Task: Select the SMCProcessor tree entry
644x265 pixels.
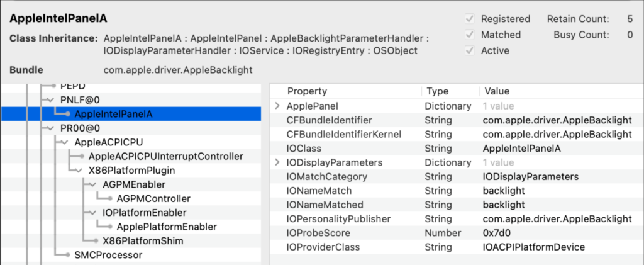Action: coord(108,255)
